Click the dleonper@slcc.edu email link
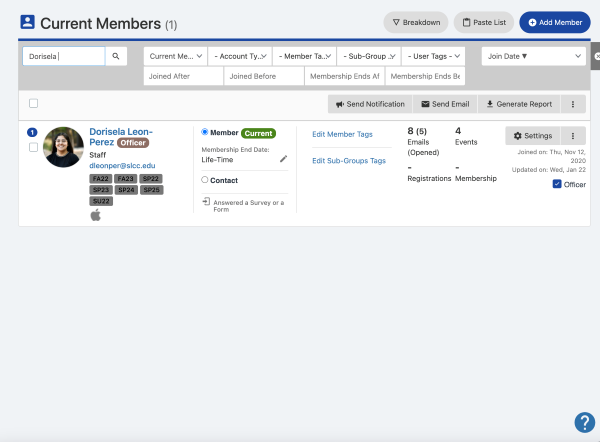The width and height of the screenshot is (600, 442). (x=122, y=166)
